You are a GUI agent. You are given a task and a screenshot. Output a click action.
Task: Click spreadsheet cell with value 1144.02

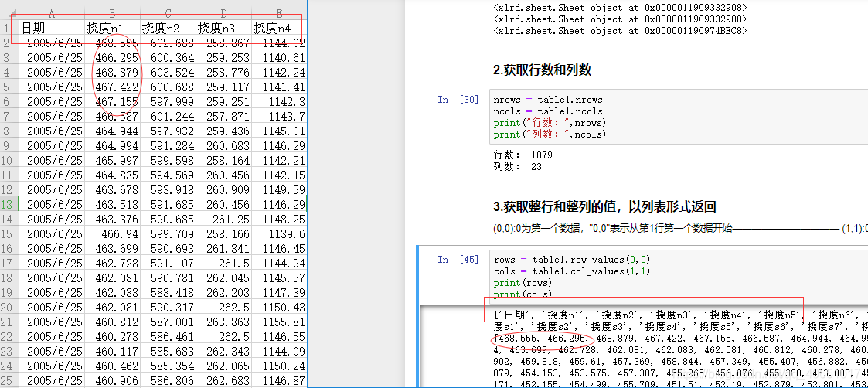click(x=279, y=43)
